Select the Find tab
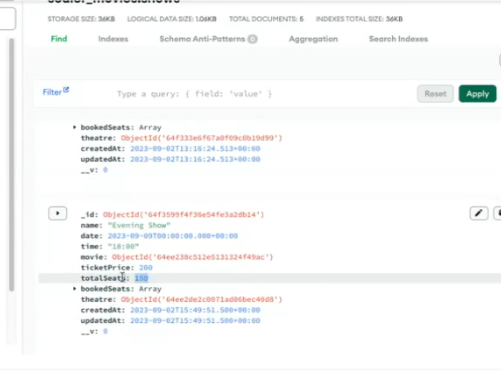501x388 pixels. tap(59, 39)
